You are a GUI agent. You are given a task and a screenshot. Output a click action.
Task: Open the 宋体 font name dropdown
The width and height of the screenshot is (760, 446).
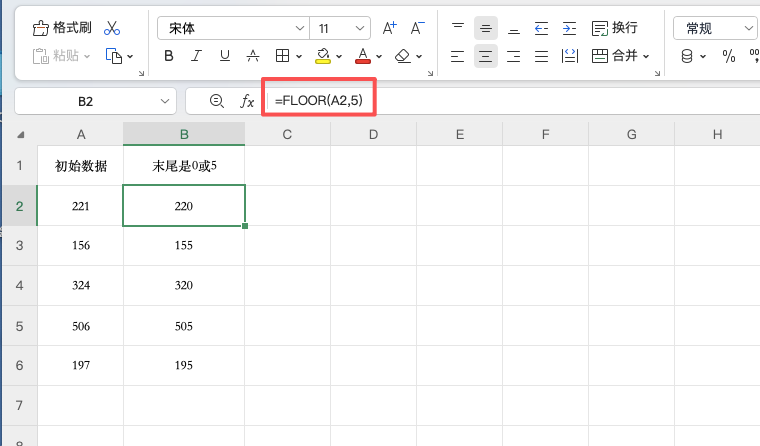(300, 29)
